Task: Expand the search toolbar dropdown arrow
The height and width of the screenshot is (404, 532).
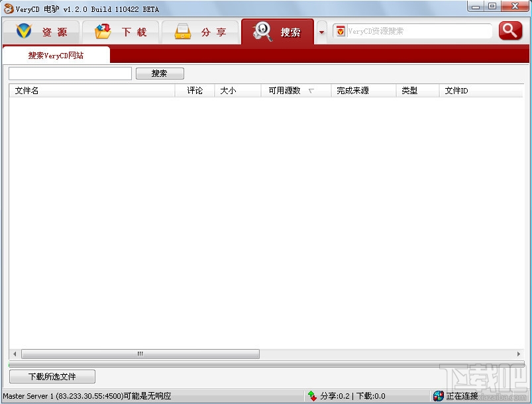Action: (x=322, y=30)
